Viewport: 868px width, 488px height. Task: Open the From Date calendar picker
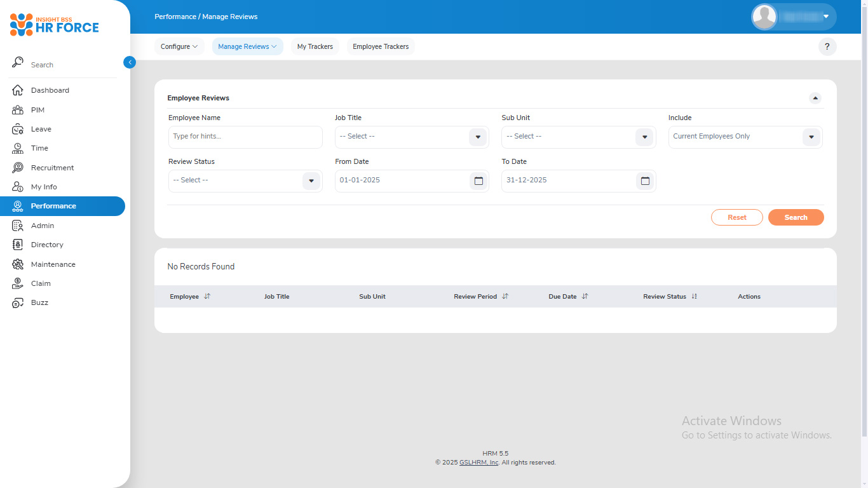coord(478,181)
